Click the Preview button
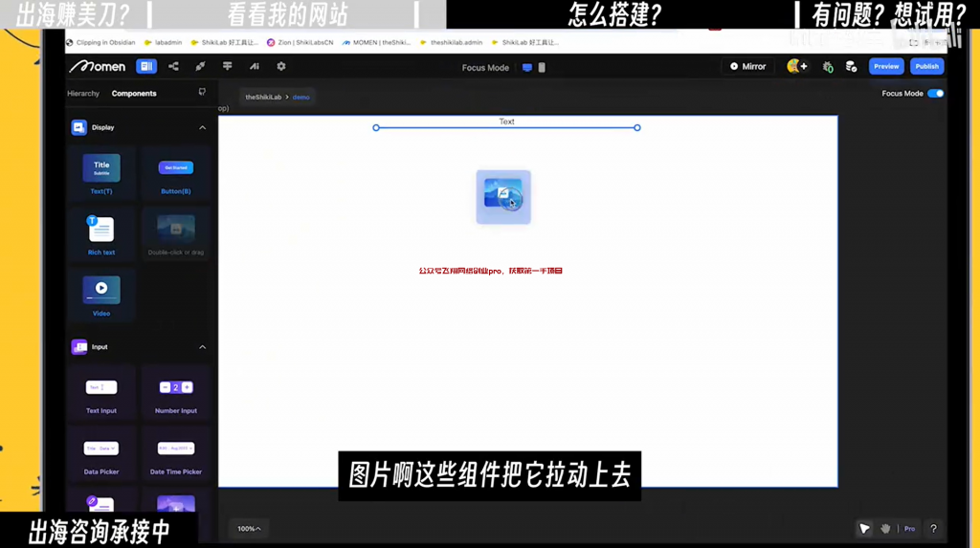The height and width of the screenshot is (548, 980). tap(886, 66)
